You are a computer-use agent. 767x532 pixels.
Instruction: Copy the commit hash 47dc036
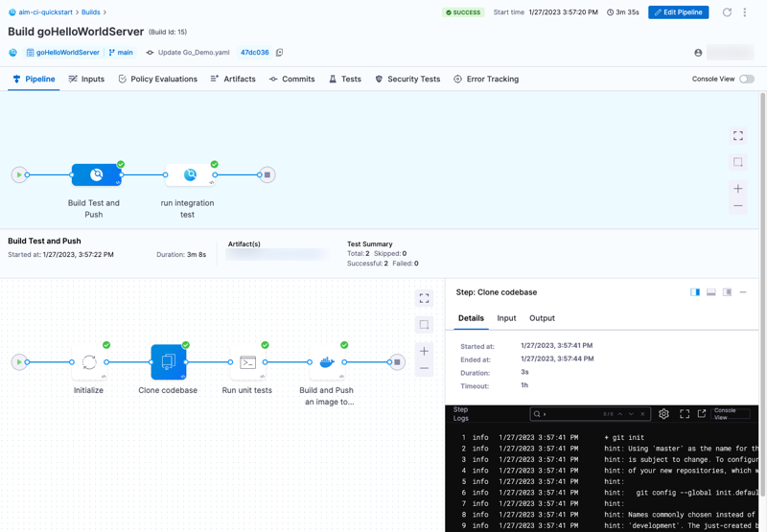280,53
